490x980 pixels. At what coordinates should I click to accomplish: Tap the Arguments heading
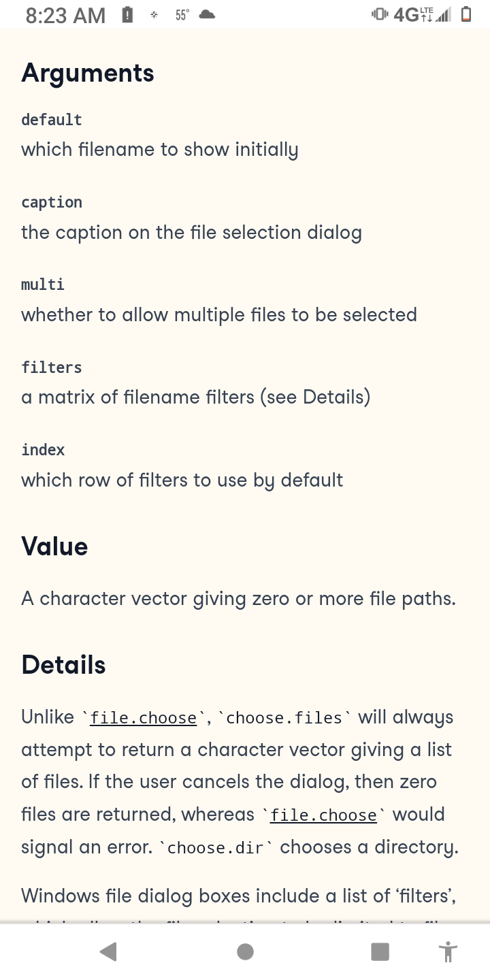[88, 73]
